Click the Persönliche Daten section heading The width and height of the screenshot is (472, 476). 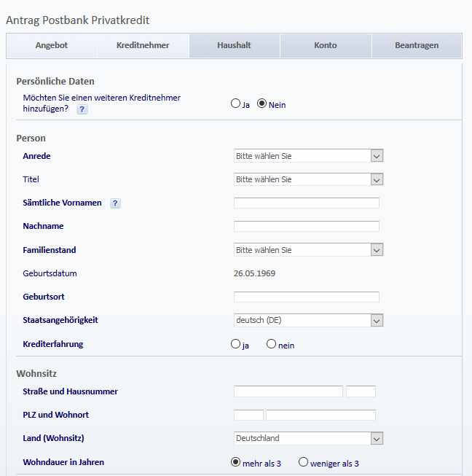(x=55, y=82)
